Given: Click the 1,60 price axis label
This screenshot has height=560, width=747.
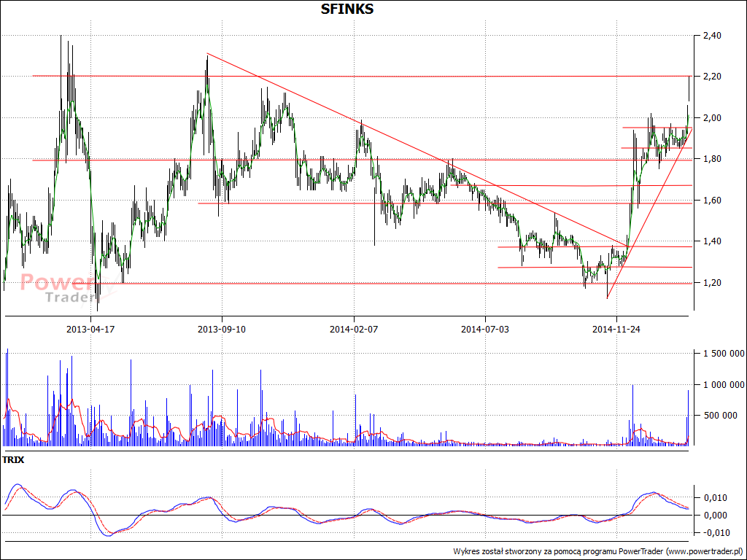Looking at the screenshot, I should tap(713, 201).
